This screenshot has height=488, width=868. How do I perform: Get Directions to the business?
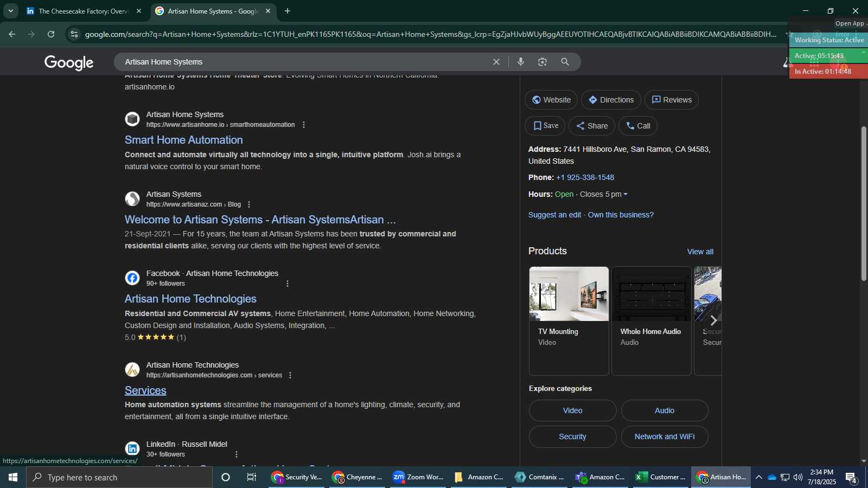(x=611, y=100)
